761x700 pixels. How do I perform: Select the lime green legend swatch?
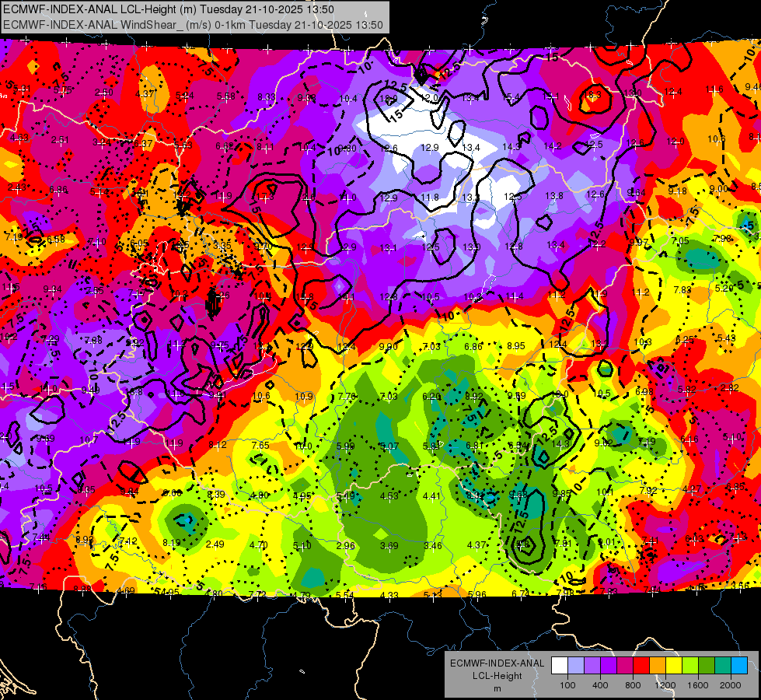click(x=690, y=666)
